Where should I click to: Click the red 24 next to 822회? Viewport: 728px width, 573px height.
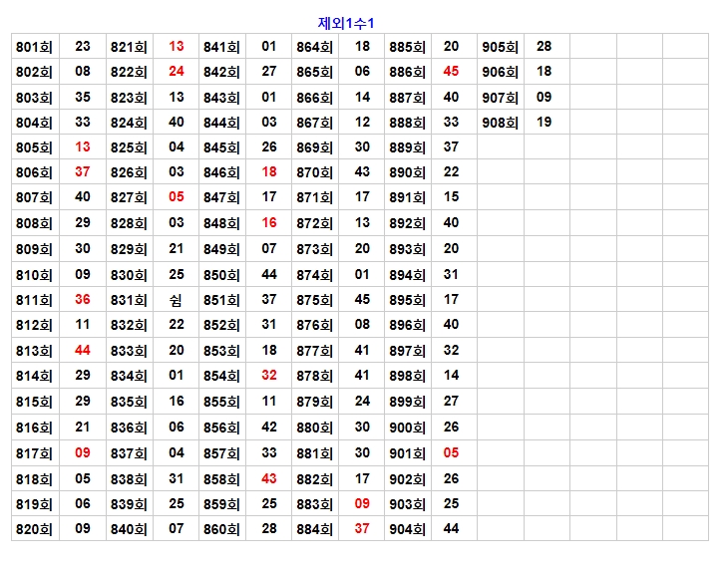(177, 72)
